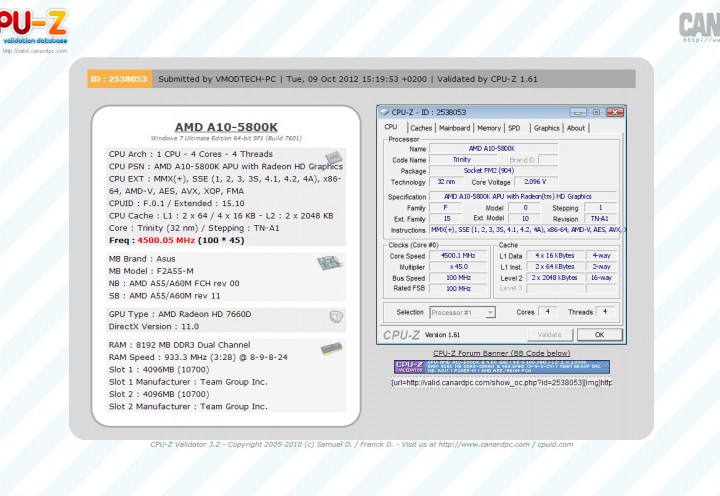Click the Slot 1 Manufacturer Team Group line

coord(188,382)
